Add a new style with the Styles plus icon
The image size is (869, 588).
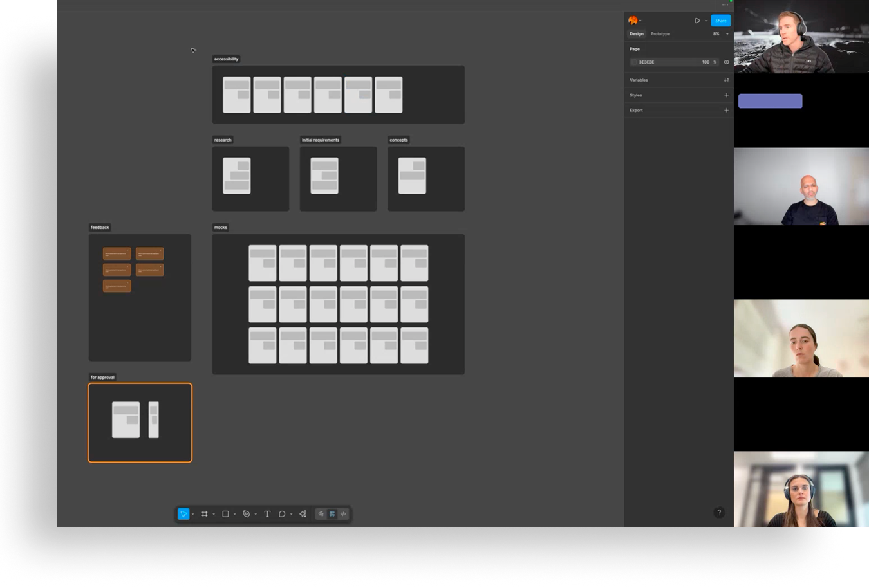click(x=727, y=95)
